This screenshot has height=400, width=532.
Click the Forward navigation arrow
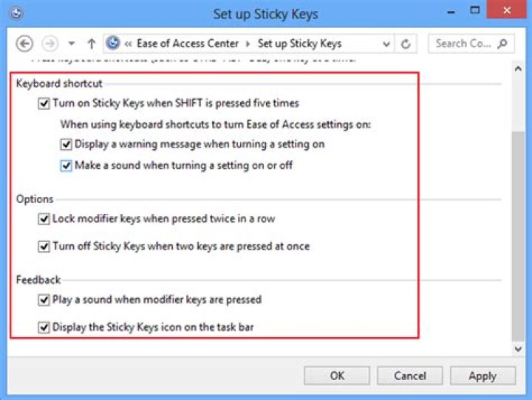pos(50,44)
